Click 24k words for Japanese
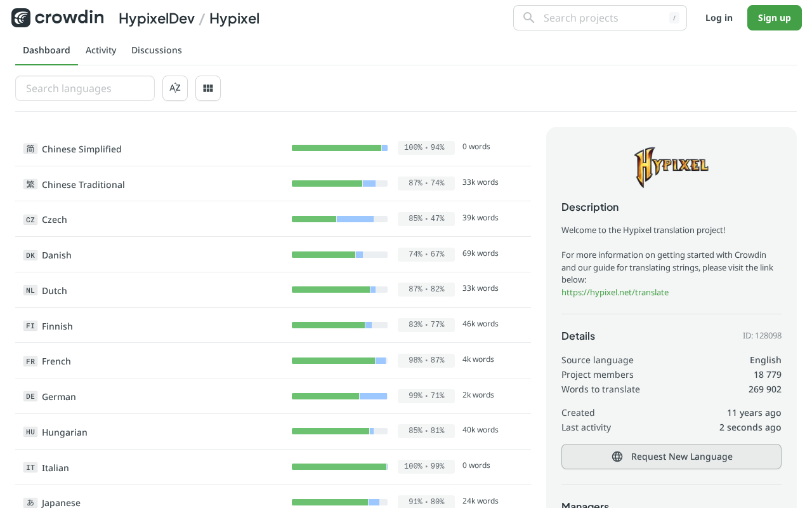812x508 pixels. point(480,501)
